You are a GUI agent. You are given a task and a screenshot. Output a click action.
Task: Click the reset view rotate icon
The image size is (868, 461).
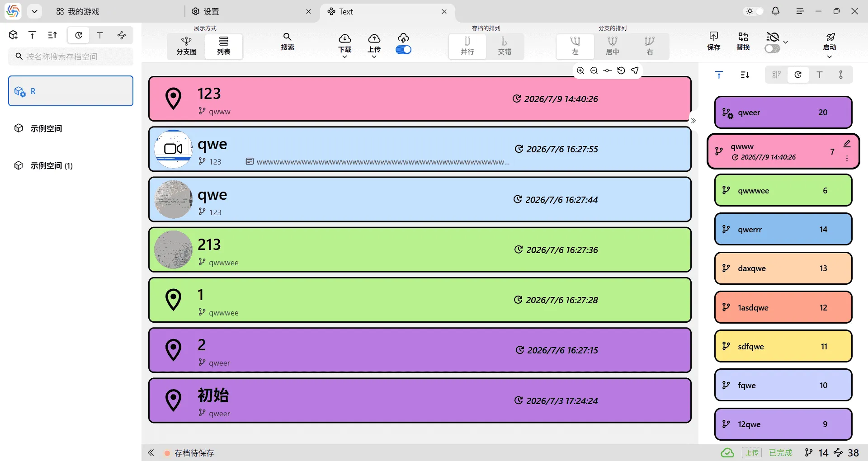coord(621,71)
